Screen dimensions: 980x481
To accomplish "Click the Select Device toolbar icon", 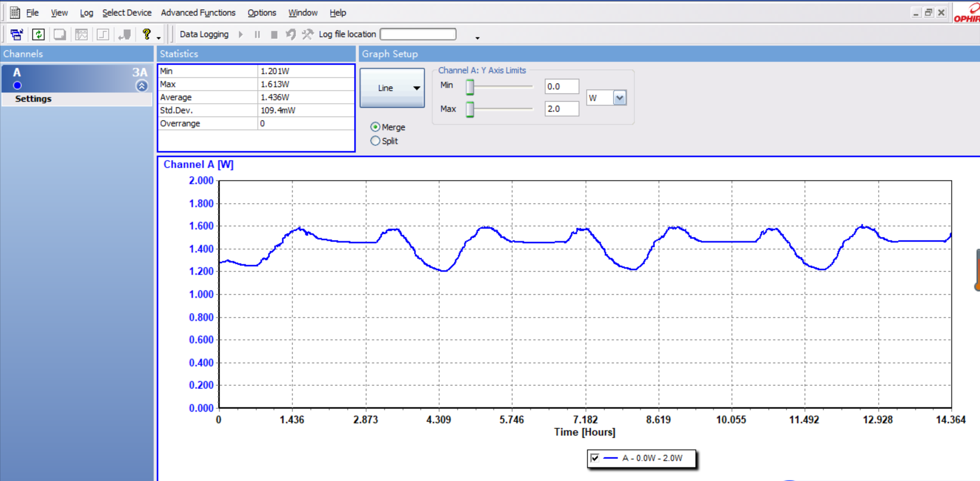I will coord(16,34).
